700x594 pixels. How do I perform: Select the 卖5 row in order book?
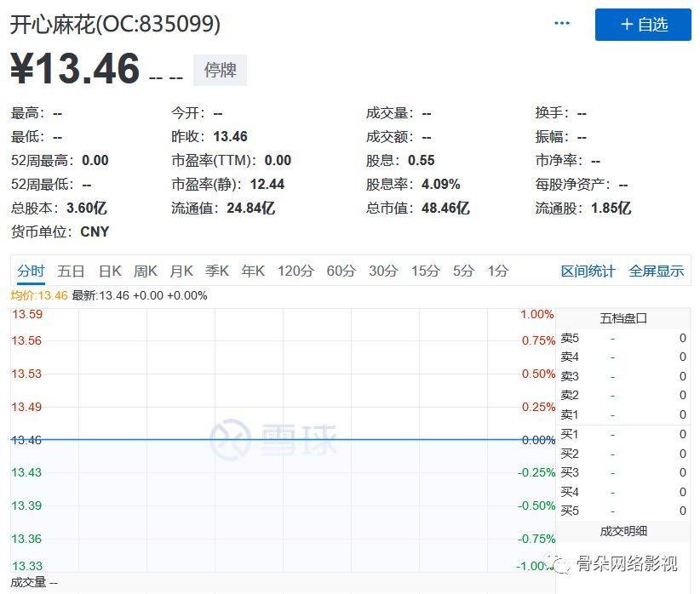click(x=623, y=338)
